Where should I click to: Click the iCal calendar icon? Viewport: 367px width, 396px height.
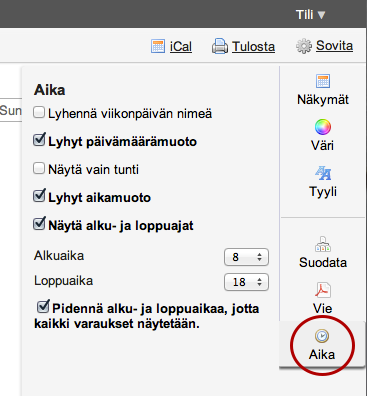158,46
